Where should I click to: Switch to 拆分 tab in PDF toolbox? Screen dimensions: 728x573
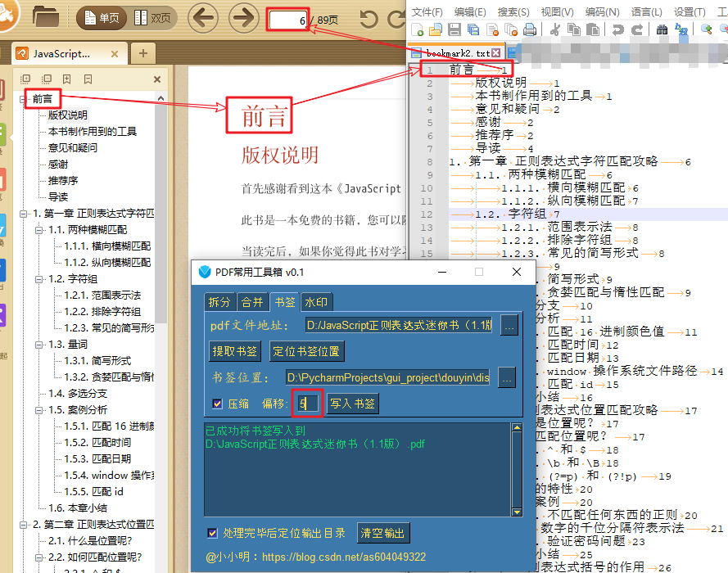(x=219, y=302)
